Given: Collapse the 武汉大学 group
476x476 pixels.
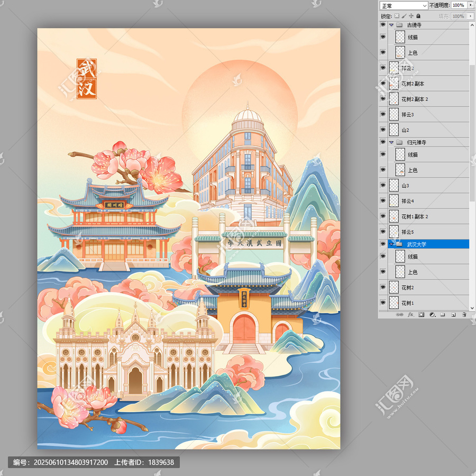Looking at the screenshot, I should click(391, 244).
